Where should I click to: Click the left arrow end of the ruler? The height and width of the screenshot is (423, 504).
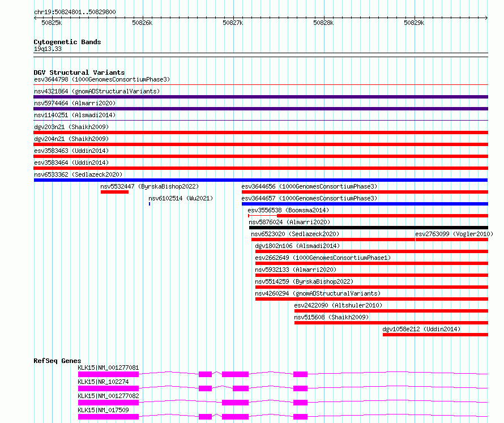35,18
